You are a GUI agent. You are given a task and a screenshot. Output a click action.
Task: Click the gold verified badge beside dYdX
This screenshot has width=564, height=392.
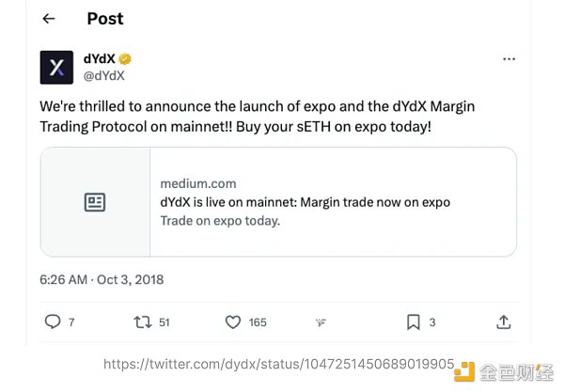[125, 58]
